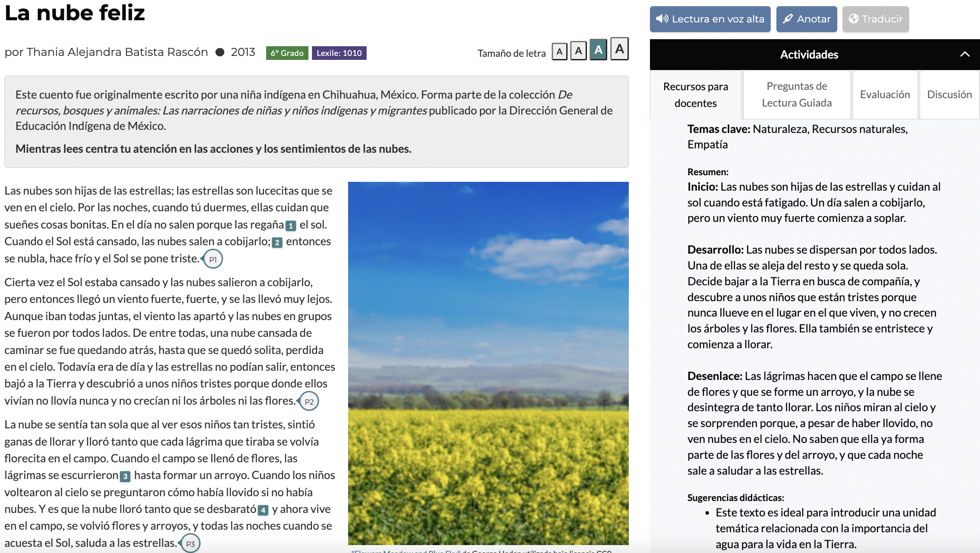This screenshot has width=980, height=553.
Task: Click the 6° Grado badge
Action: point(287,53)
